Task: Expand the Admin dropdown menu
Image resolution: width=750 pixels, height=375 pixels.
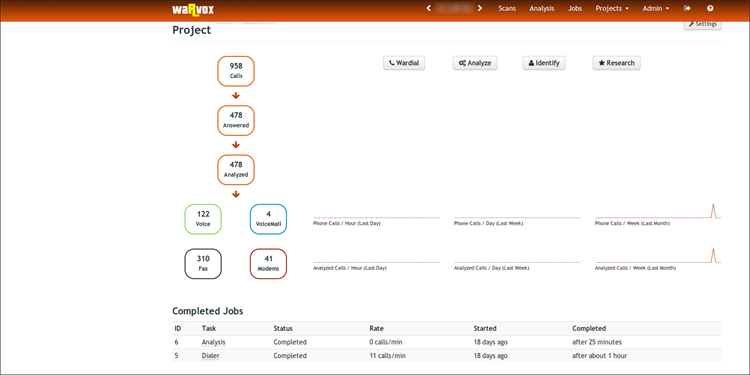Action: click(x=656, y=8)
